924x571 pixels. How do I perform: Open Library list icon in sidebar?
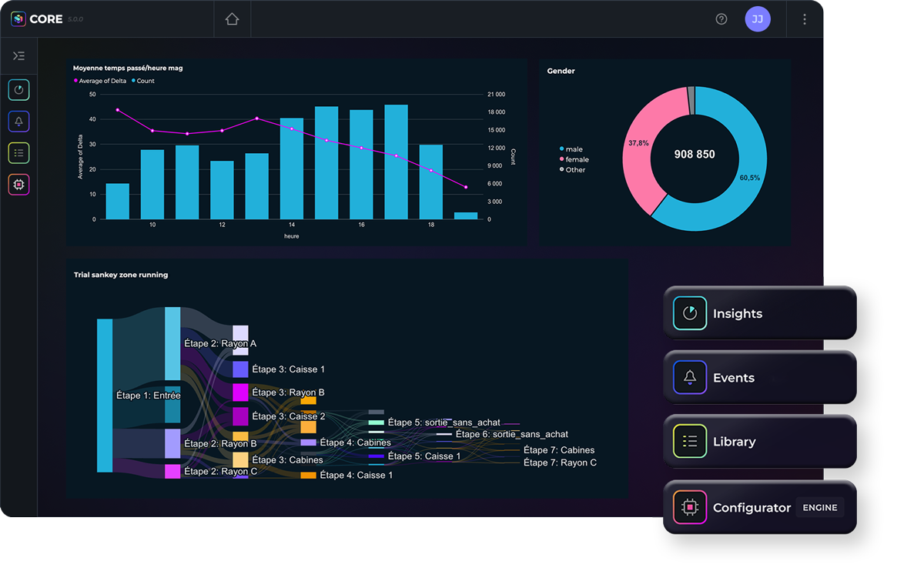(x=18, y=153)
